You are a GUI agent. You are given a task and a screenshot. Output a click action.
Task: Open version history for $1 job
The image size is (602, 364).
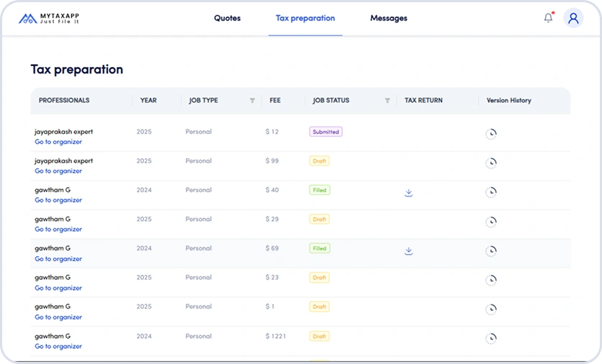pos(490,309)
